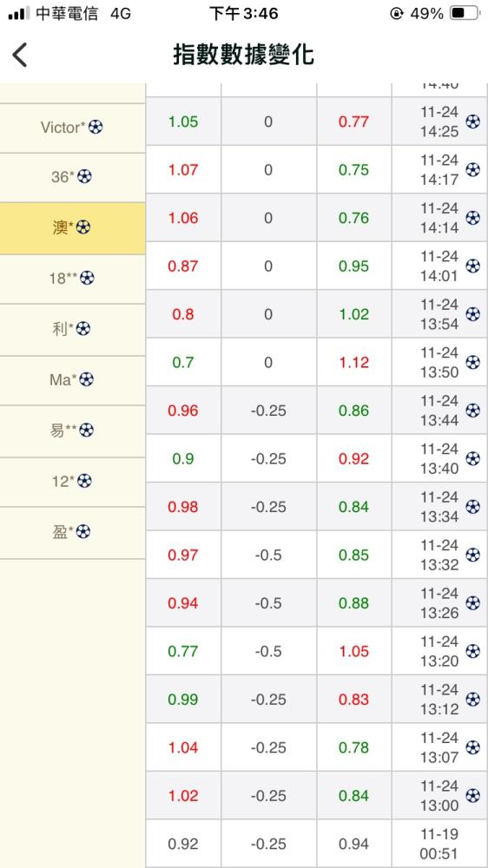Tap the battery indicator in status bar
Viewport: 488px width, 868px height.
(x=464, y=13)
